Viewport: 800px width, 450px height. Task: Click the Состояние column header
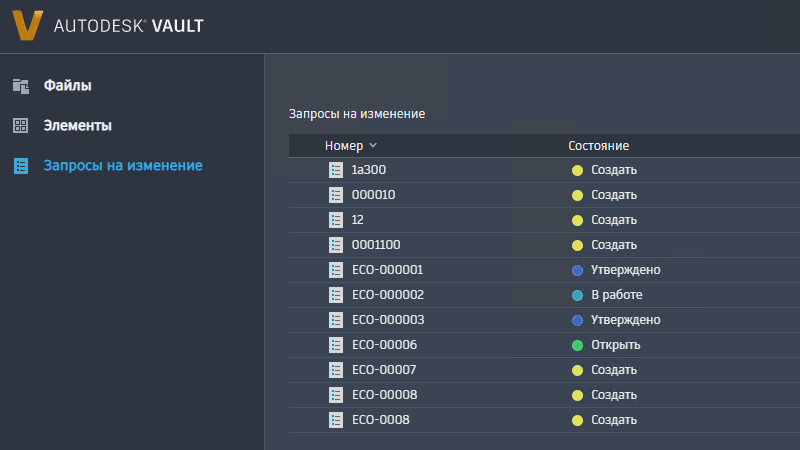click(598, 146)
